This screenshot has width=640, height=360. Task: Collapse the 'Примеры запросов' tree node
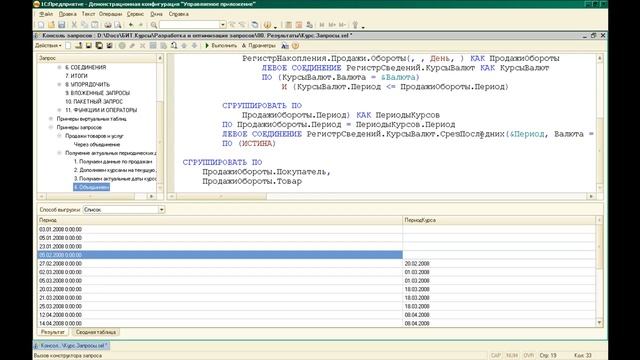pyautogui.click(x=51, y=127)
